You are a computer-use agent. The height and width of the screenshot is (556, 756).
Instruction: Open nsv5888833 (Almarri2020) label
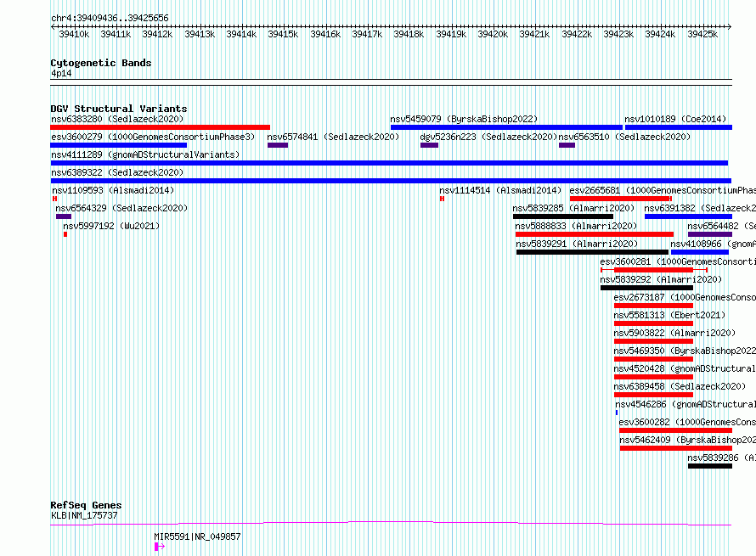[576, 226]
